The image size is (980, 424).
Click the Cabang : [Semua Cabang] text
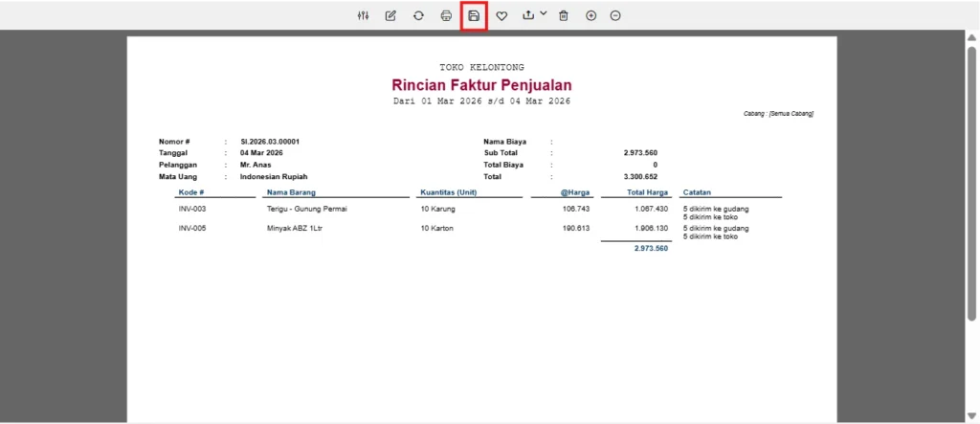coord(778,114)
